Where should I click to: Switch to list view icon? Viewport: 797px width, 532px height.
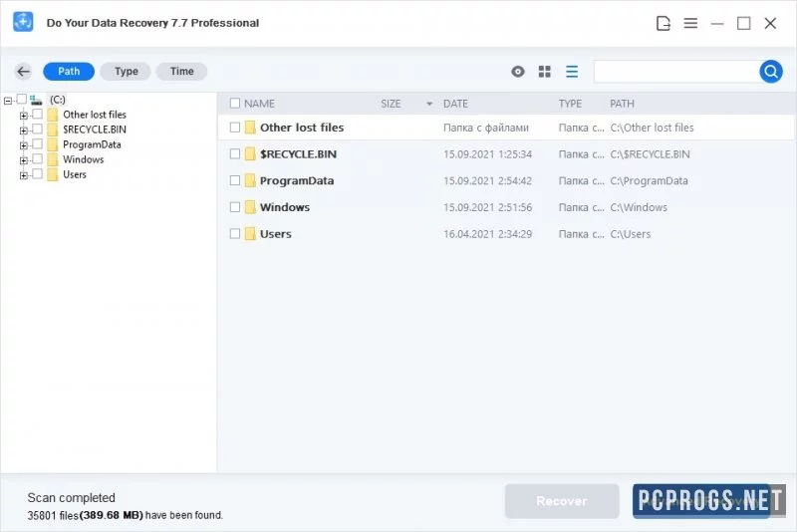pos(572,72)
